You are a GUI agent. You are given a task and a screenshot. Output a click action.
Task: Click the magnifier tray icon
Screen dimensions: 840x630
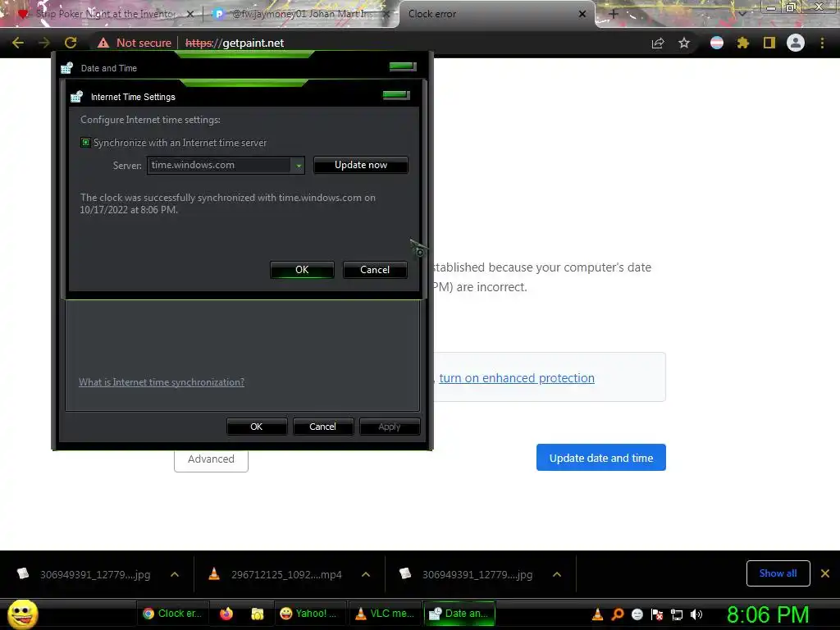click(618, 614)
